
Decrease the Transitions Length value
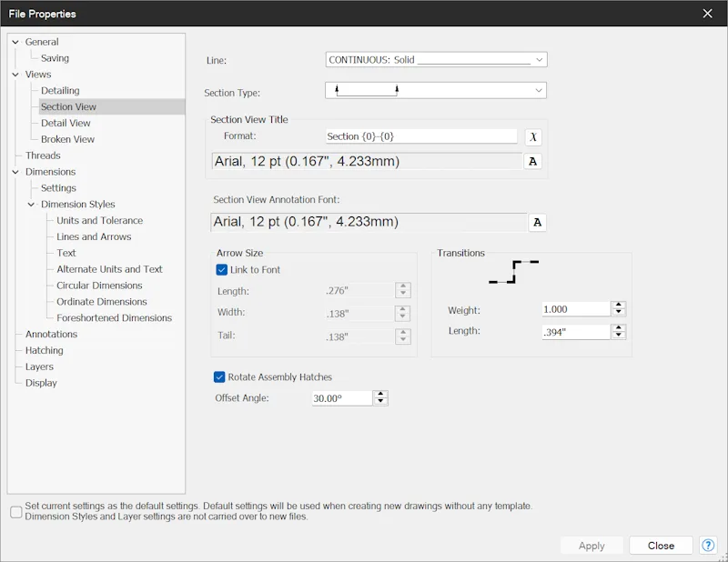(619, 335)
